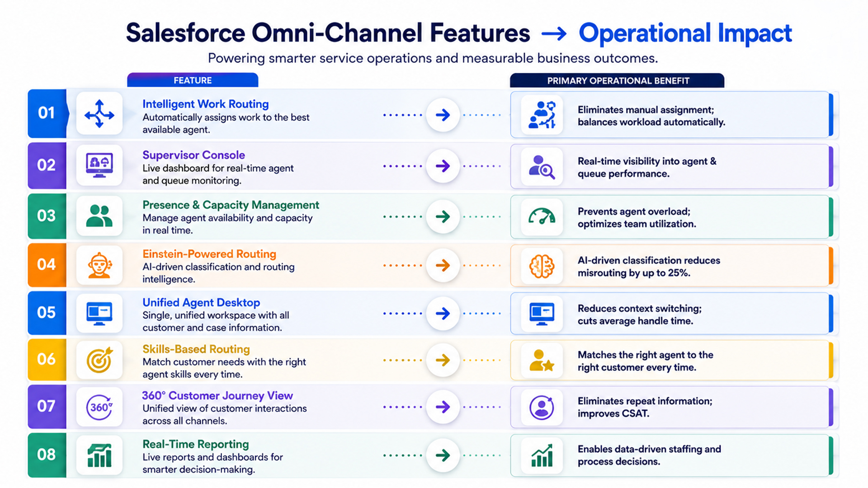Screen dimensions: 868x488
Task: Click the growth chart icon beside Enables data-driven staffing
Action: tap(542, 455)
